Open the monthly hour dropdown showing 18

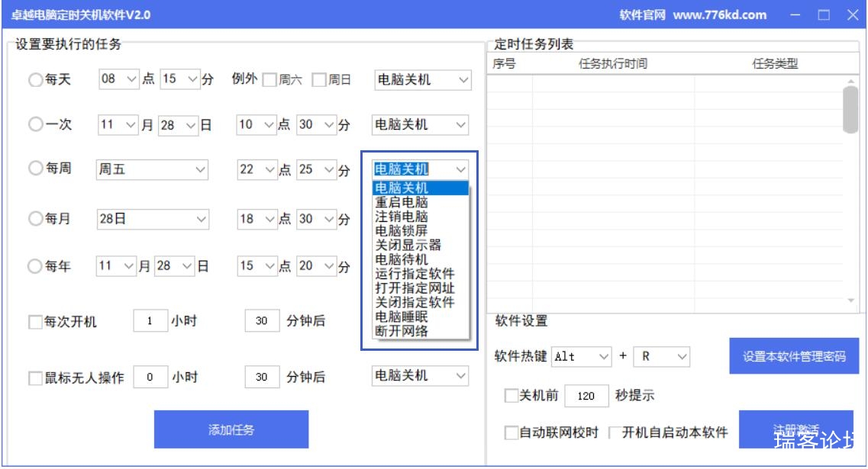click(x=257, y=219)
